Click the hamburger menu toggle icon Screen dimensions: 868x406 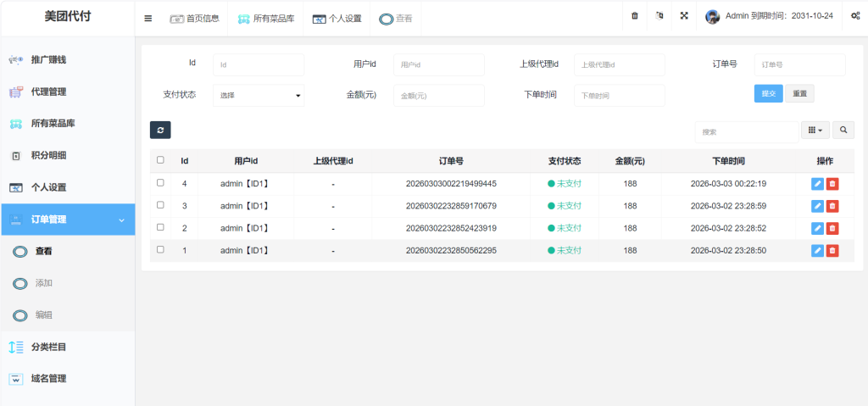point(148,18)
